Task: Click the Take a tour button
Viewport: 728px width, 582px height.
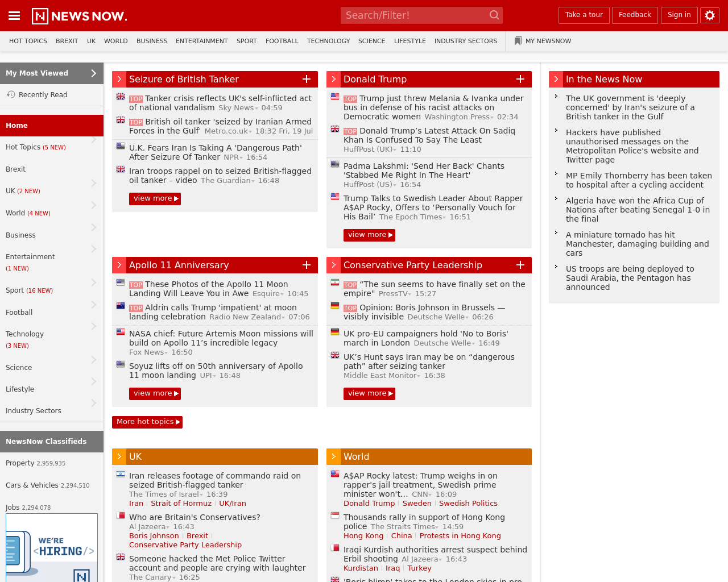Action: pyautogui.click(x=584, y=15)
